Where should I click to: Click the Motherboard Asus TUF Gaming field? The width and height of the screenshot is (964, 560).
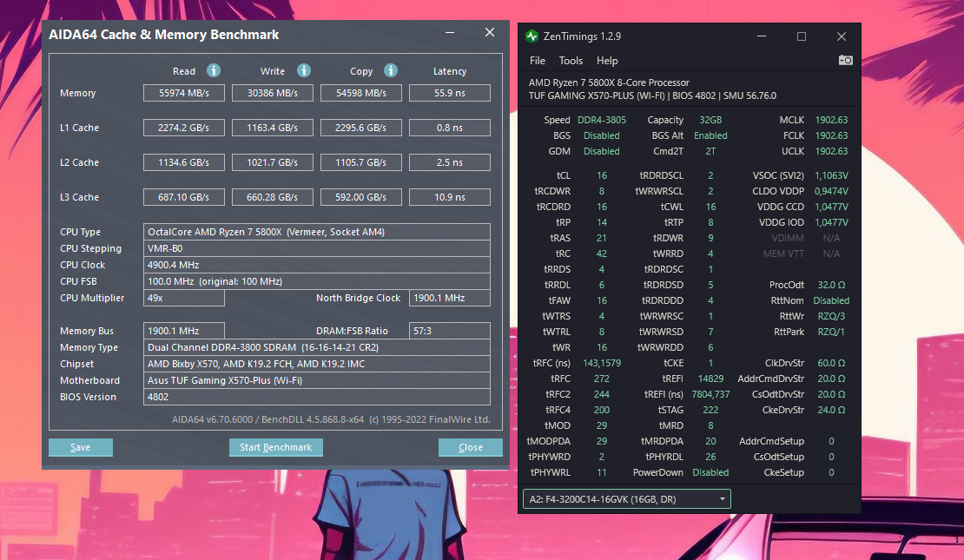317,380
